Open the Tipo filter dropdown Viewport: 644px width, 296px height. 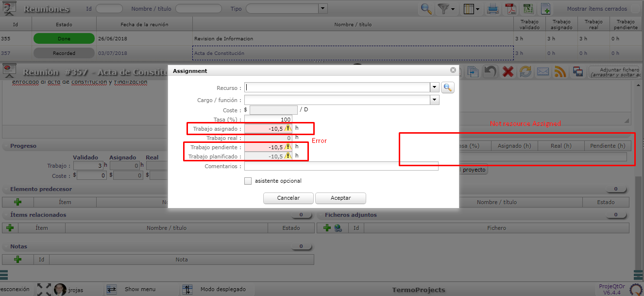(322, 9)
